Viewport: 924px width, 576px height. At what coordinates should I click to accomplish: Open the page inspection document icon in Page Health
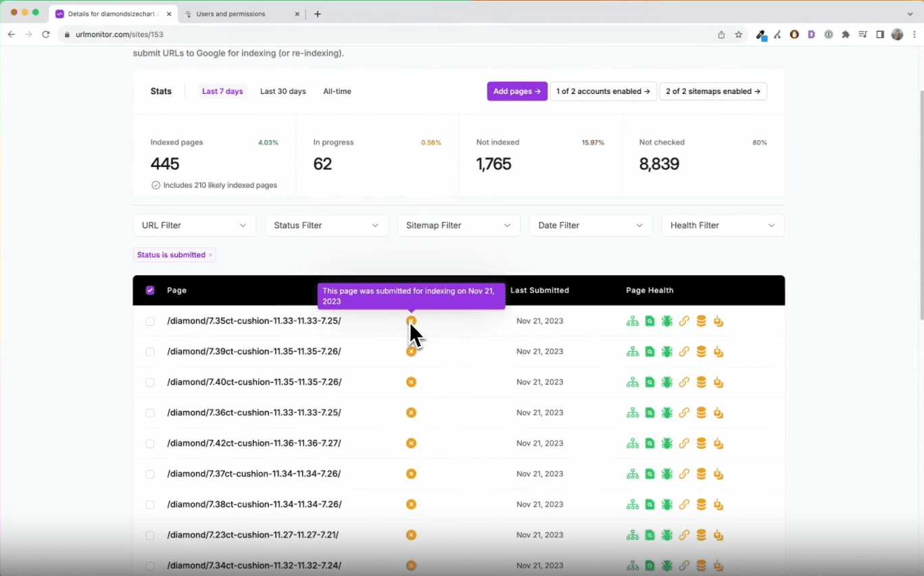point(650,320)
